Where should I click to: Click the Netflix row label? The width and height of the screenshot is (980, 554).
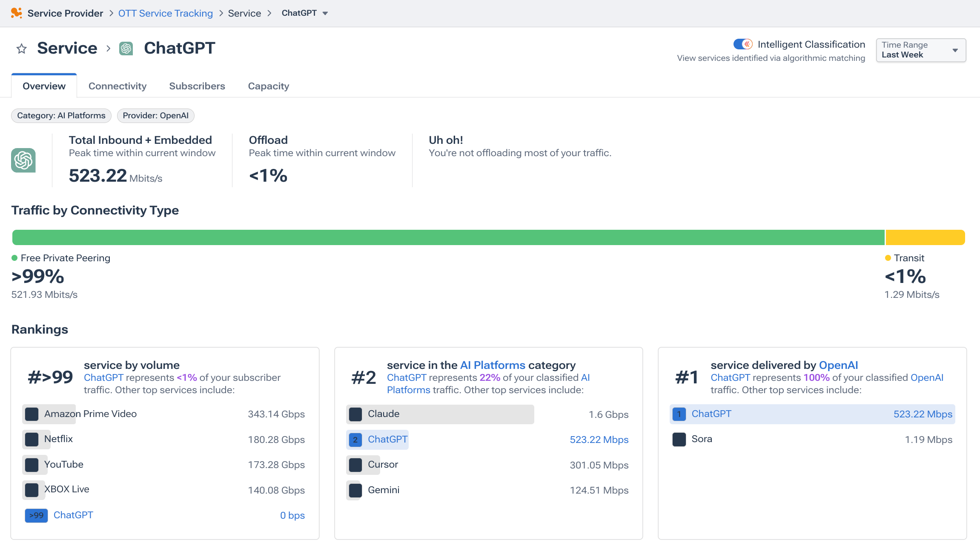[x=58, y=439]
